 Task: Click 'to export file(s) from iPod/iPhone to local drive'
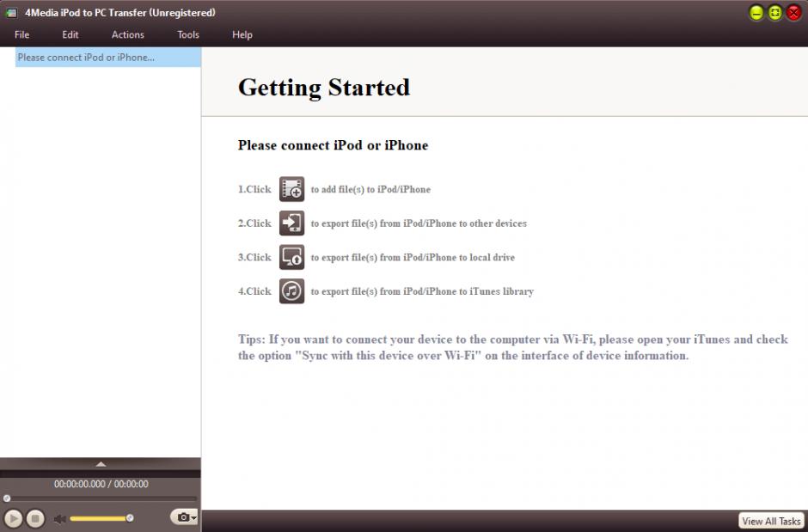click(x=413, y=257)
